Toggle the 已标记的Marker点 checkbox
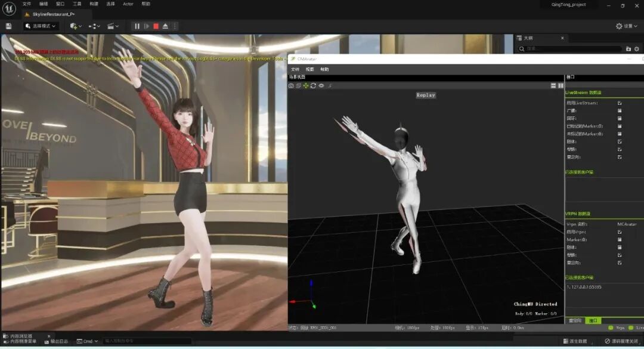 coord(620,126)
